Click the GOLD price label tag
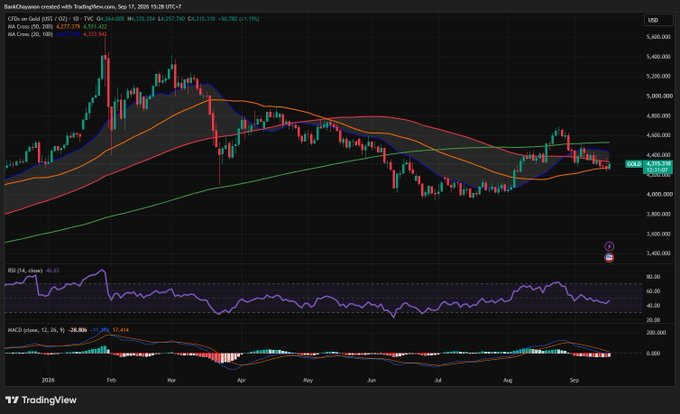 [634, 164]
